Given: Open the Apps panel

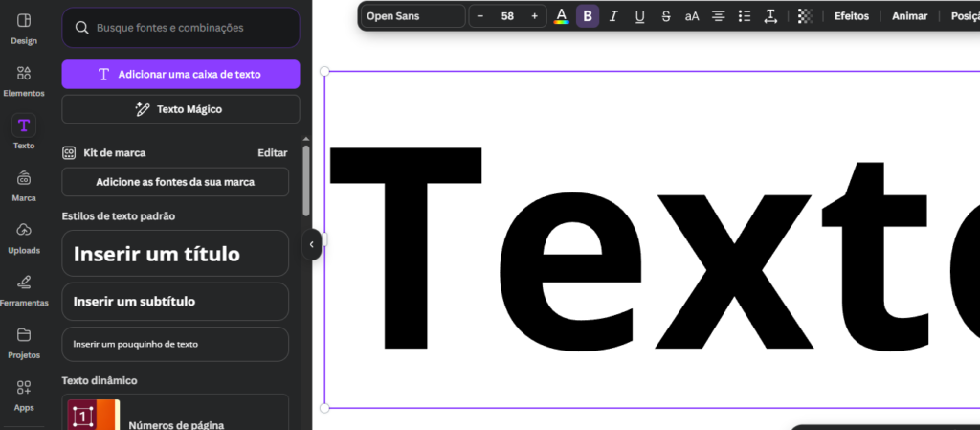Looking at the screenshot, I should point(24,394).
